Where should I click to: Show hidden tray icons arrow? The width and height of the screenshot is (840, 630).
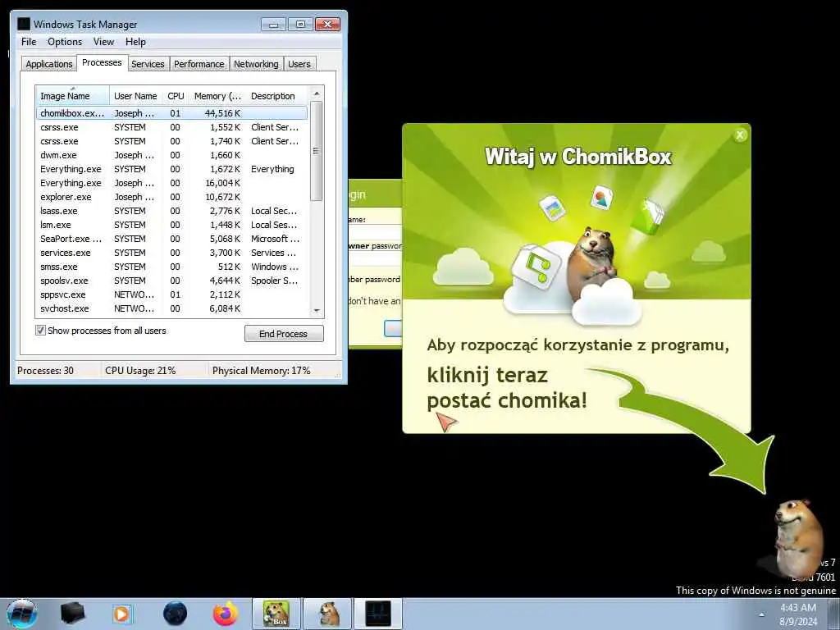pyautogui.click(x=761, y=614)
